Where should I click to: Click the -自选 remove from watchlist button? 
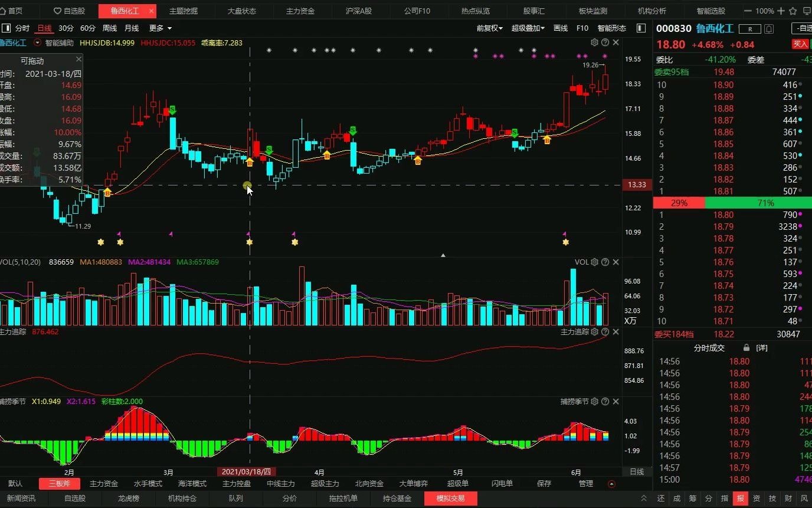click(801, 28)
